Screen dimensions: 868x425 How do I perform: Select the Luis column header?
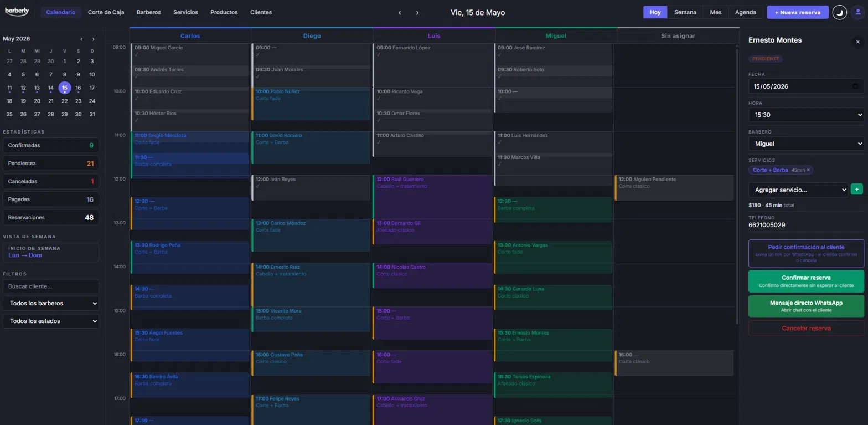click(x=434, y=35)
